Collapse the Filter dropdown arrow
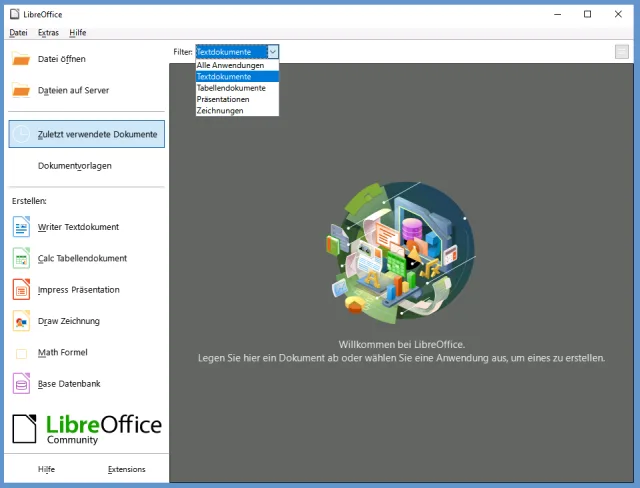 [x=273, y=52]
